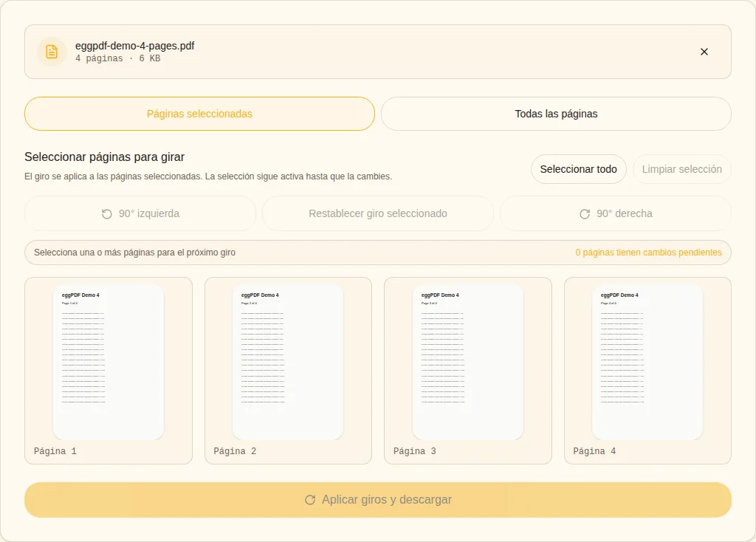Click Restablecer giro seleccionado
The height and width of the screenshot is (542, 756).
[378, 213]
